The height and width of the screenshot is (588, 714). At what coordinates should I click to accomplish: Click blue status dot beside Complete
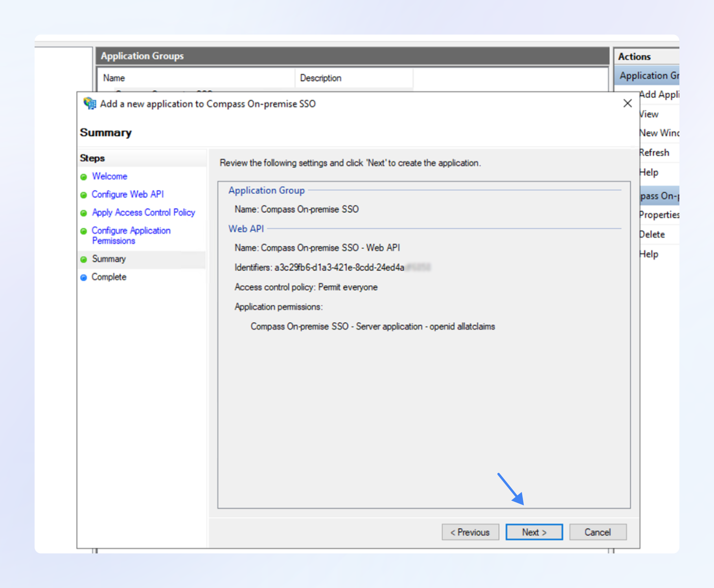tap(83, 277)
